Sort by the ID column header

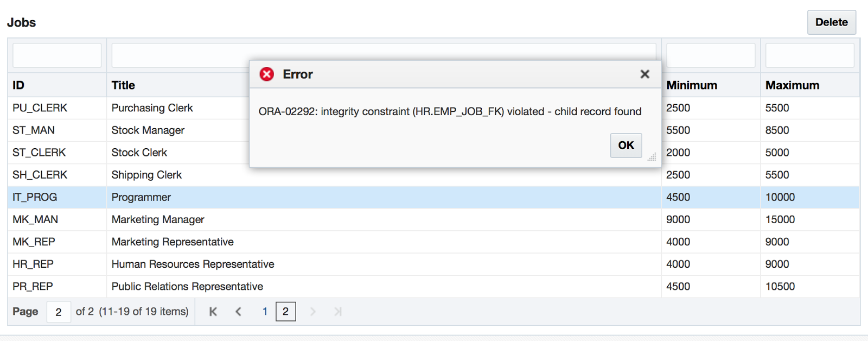[x=18, y=85]
